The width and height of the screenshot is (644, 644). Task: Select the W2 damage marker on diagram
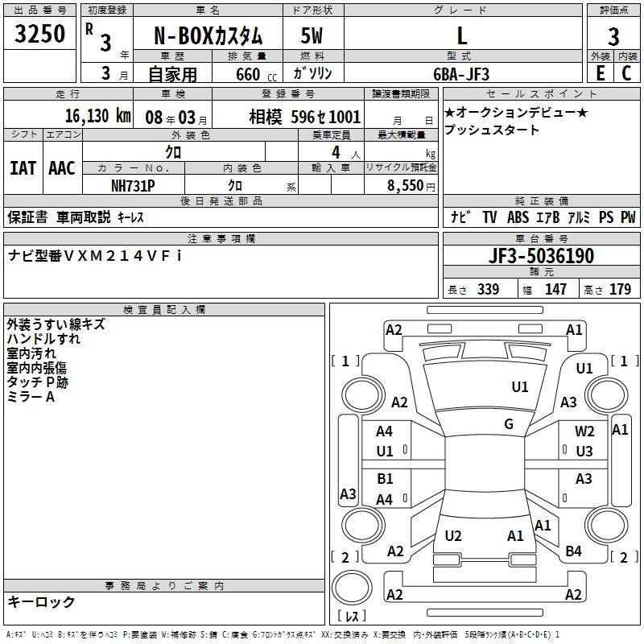click(x=584, y=431)
